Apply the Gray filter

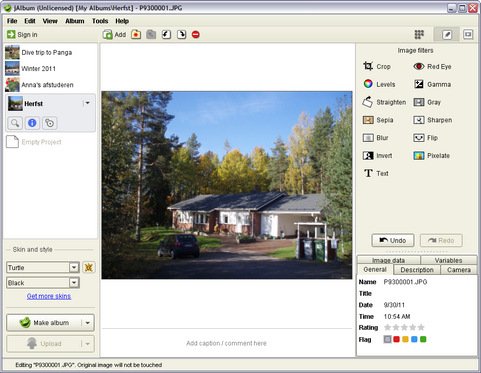427,102
